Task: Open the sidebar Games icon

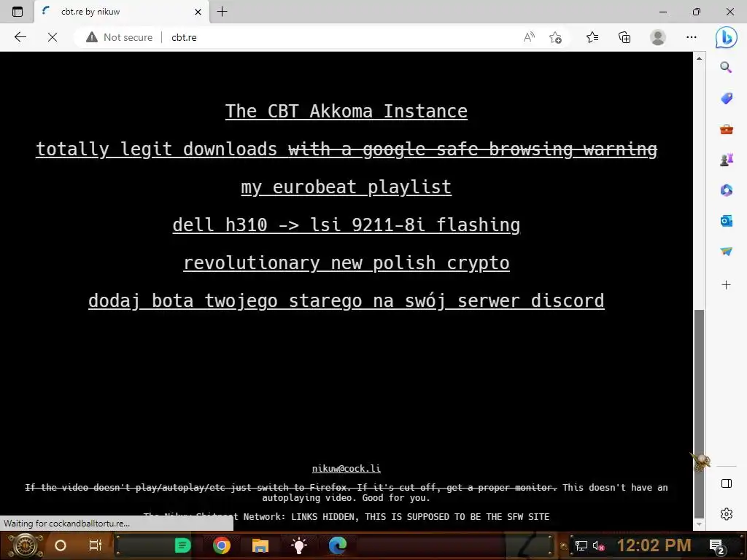Action: 726,160
